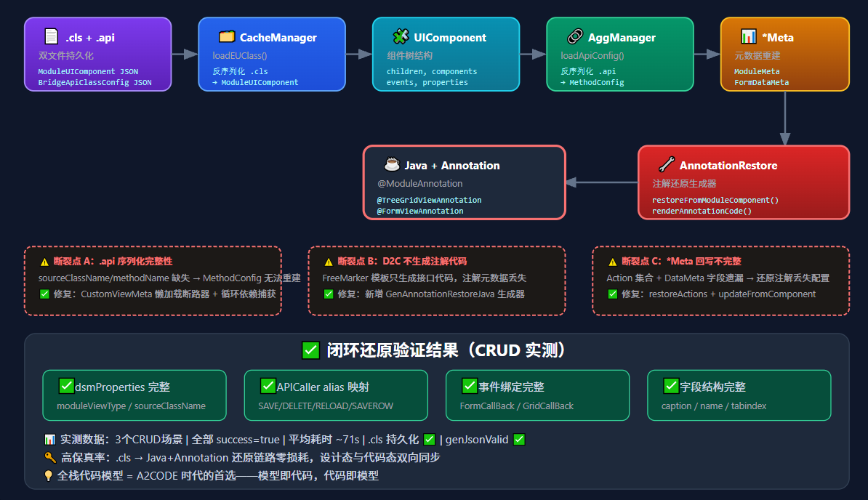
Task: Click the green check before 修复: 新增 GenAnnotationRestoreJava
Action: (x=329, y=294)
